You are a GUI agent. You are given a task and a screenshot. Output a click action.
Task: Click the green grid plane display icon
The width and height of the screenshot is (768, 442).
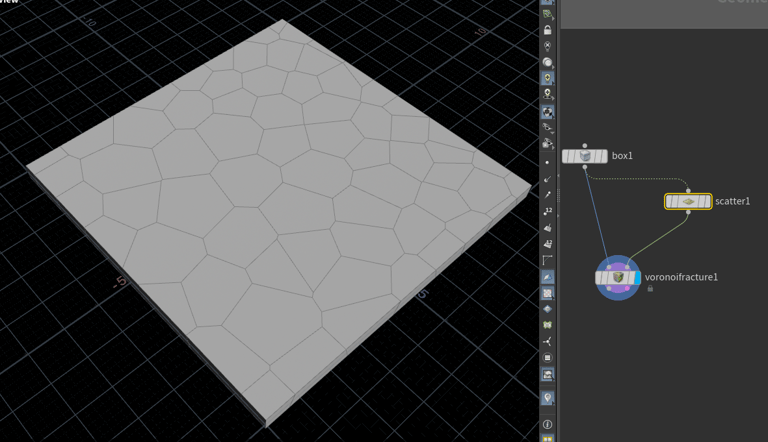[548, 14]
